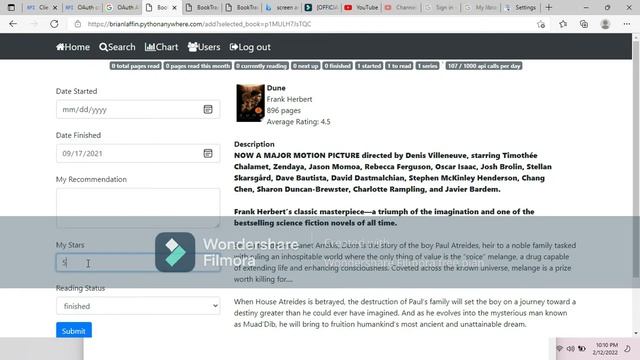Click the '0 finished' badge
This screenshot has width=640, height=360.
point(338,66)
